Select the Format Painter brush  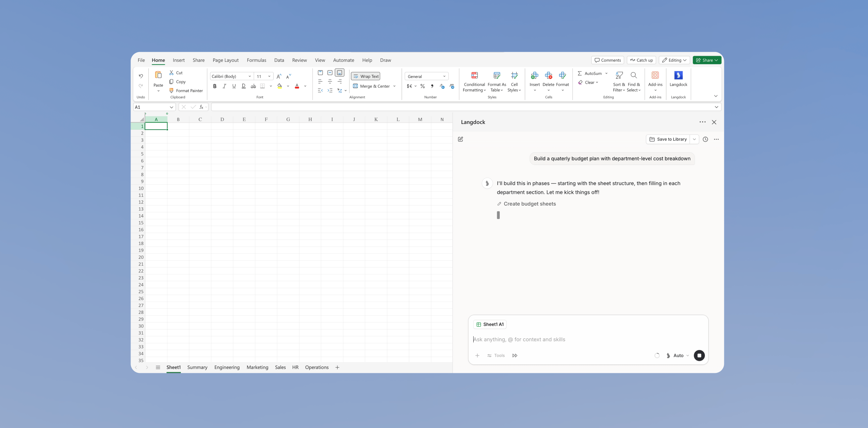[x=172, y=90]
